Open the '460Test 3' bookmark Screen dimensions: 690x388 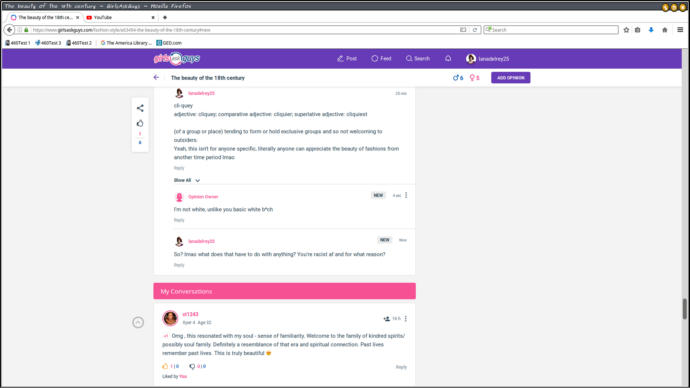[48, 43]
